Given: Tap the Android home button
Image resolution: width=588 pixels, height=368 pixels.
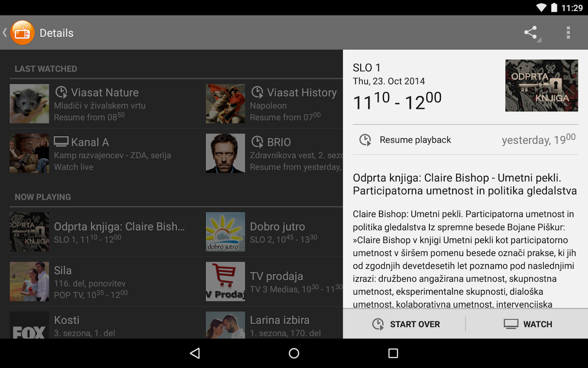Looking at the screenshot, I should [x=294, y=353].
